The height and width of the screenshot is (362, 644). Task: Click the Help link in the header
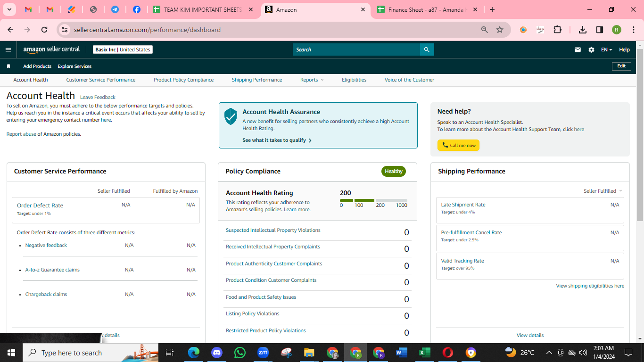tap(624, 49)
